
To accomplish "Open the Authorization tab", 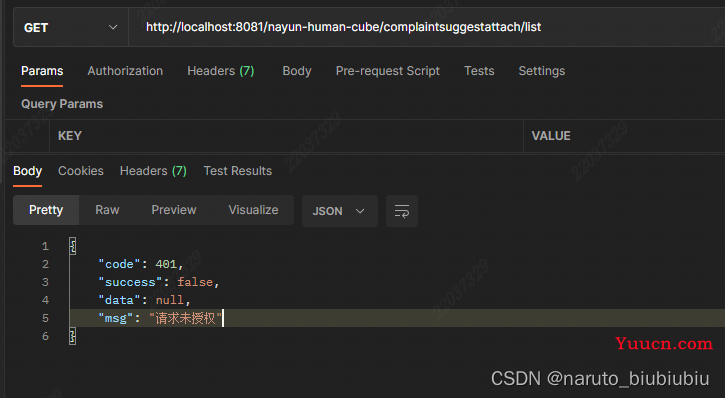I will click(125, 71).
